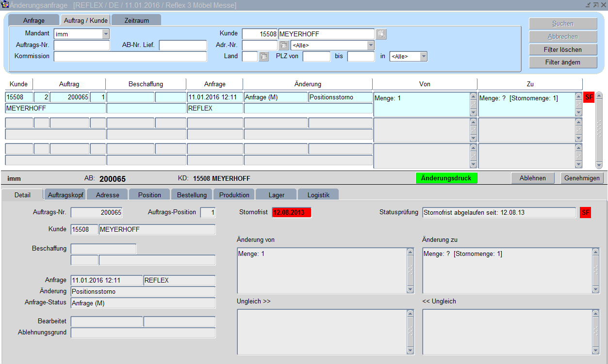This screenshot has width=608, height=364.
Task: Click the red Stornofrist date field
Action: [x=291, y=212]
